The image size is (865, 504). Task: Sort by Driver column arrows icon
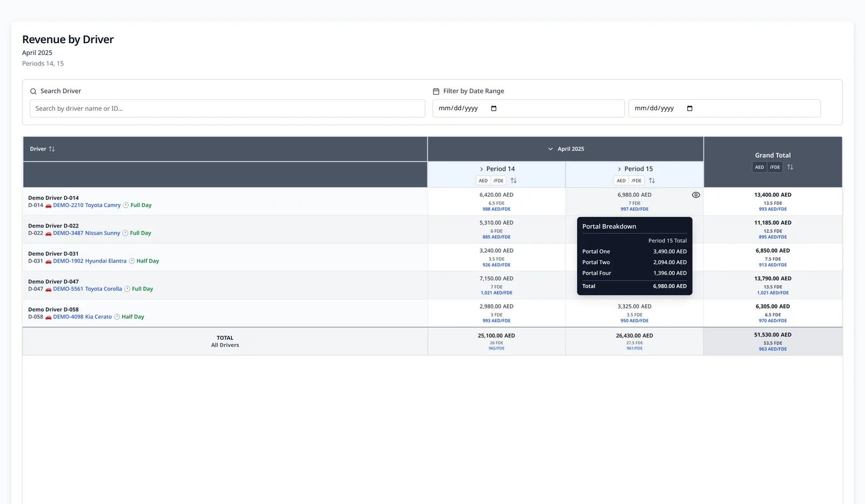[x=52, y=149]
